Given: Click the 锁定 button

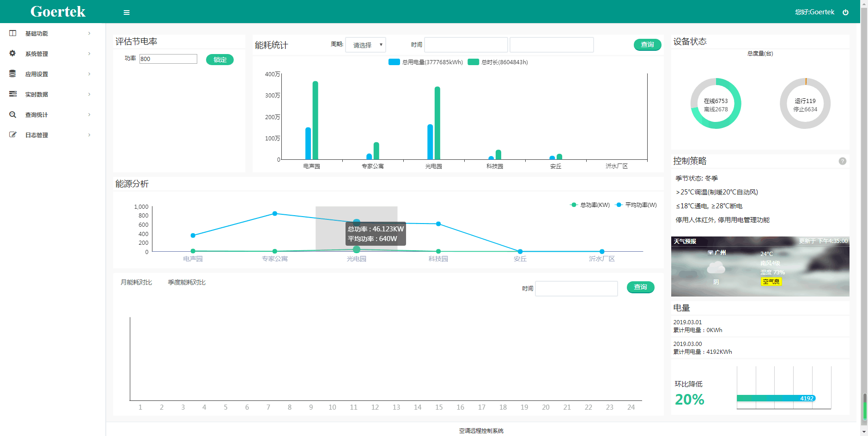Looking at the screenshot, I should click(x=220, y=60).
